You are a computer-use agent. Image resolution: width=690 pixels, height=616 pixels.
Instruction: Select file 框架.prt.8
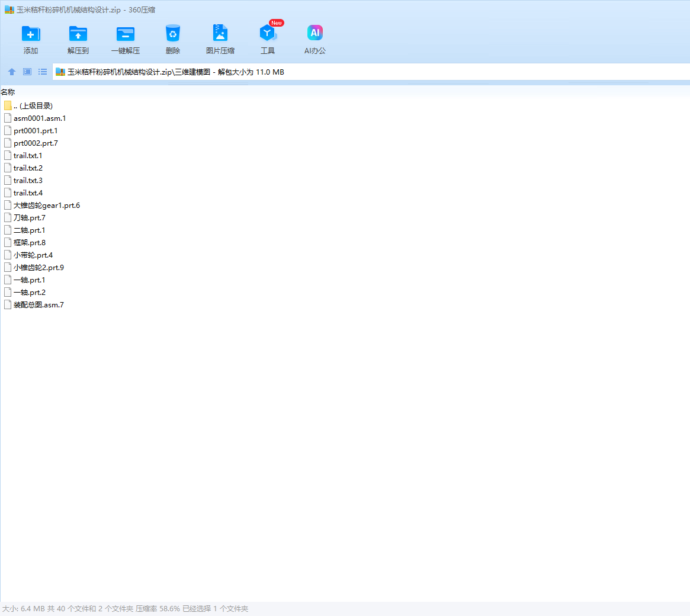(30, 242)
